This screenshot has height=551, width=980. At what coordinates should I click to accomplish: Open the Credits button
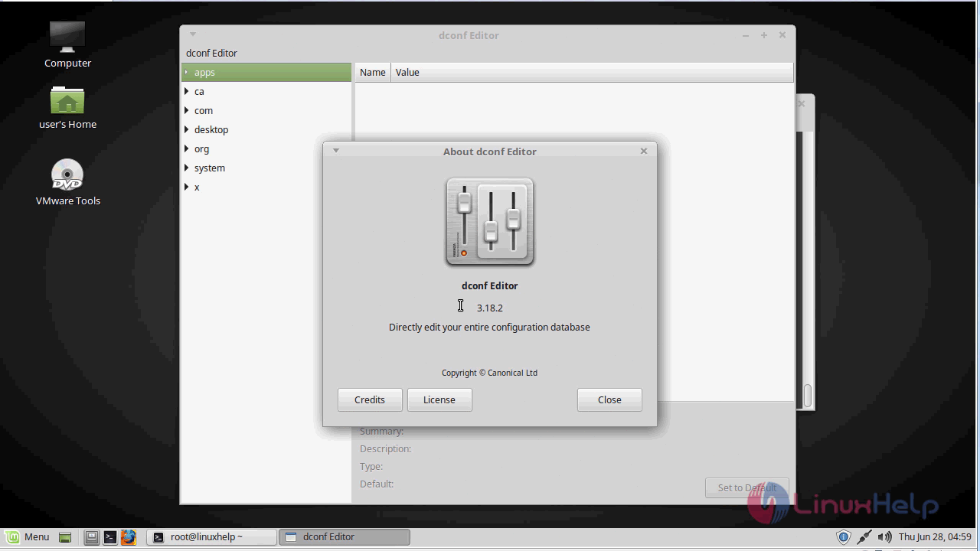point(370,399)
